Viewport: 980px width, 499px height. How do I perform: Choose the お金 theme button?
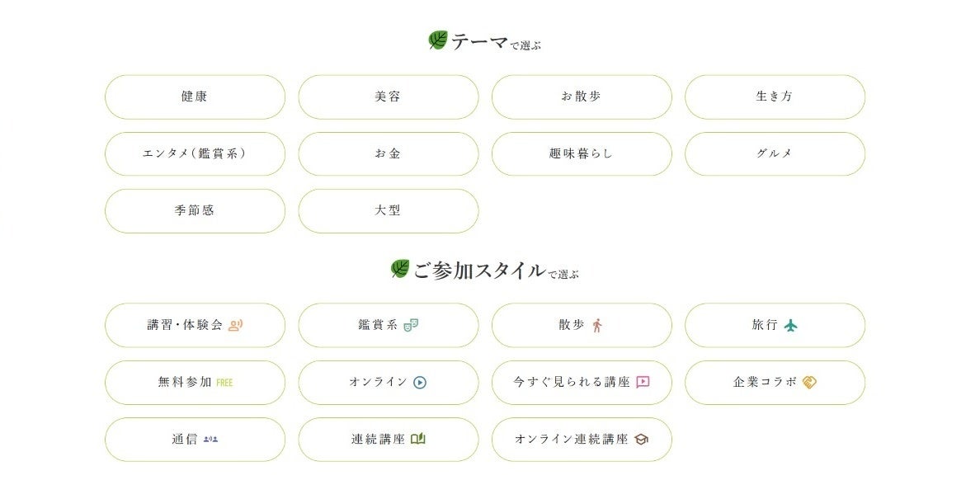point(388,153)
